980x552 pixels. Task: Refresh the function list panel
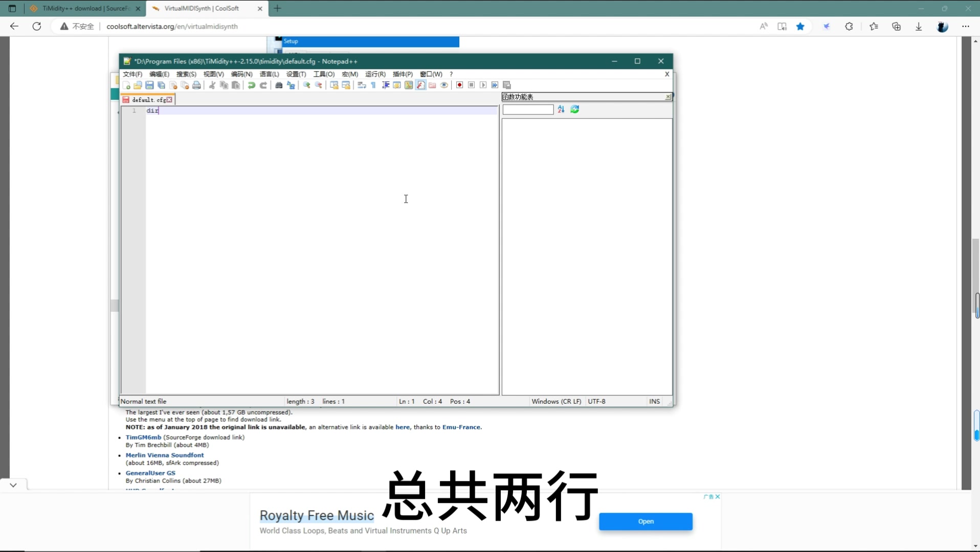tap(575, 109)
